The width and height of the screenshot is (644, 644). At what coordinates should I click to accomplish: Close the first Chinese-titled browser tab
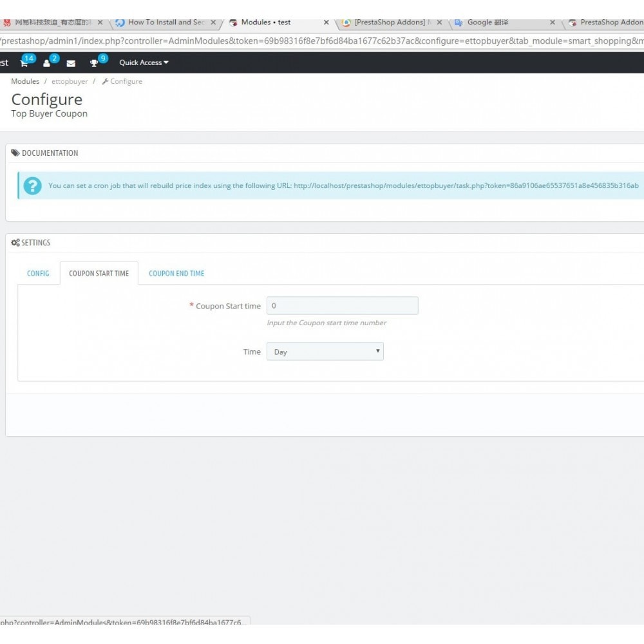click(100, 22)
